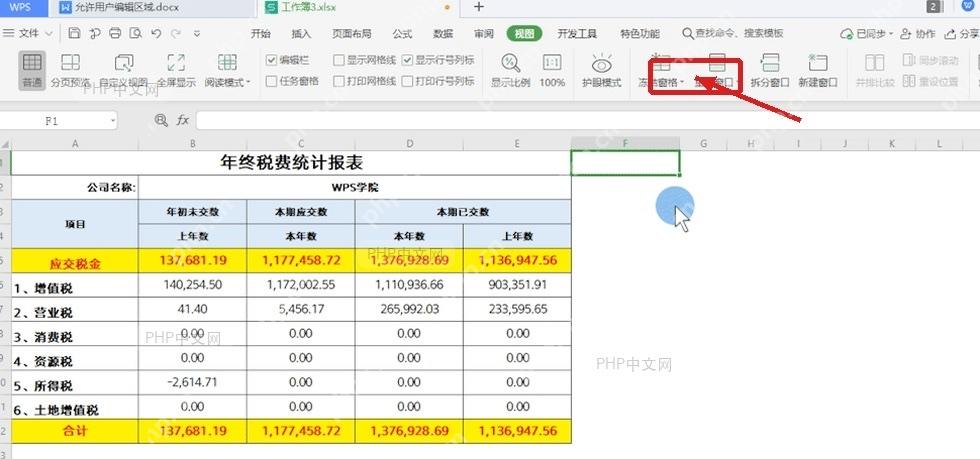Image resolution: width=980 pixels, height=459 pixels.
Task: Click the undo arrow icon
Action: pos(156,34)
